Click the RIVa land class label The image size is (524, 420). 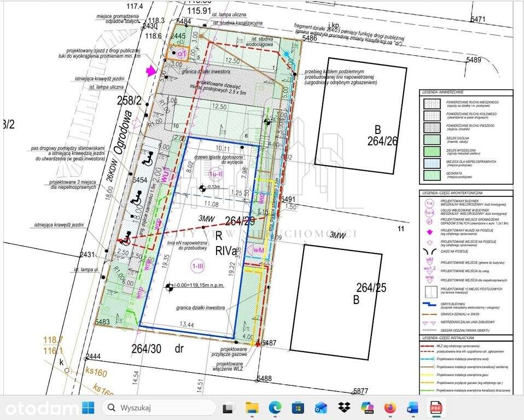tap(226, 251)
